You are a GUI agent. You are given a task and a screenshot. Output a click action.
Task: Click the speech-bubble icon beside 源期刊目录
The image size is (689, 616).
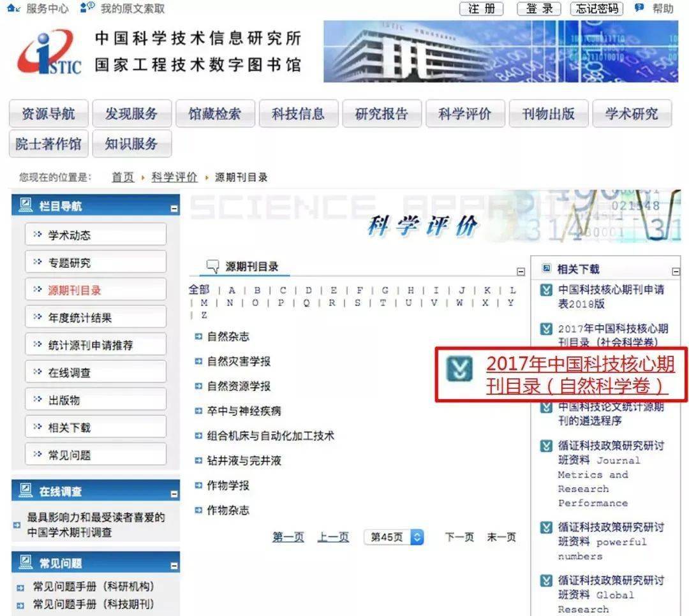(211, 268)
